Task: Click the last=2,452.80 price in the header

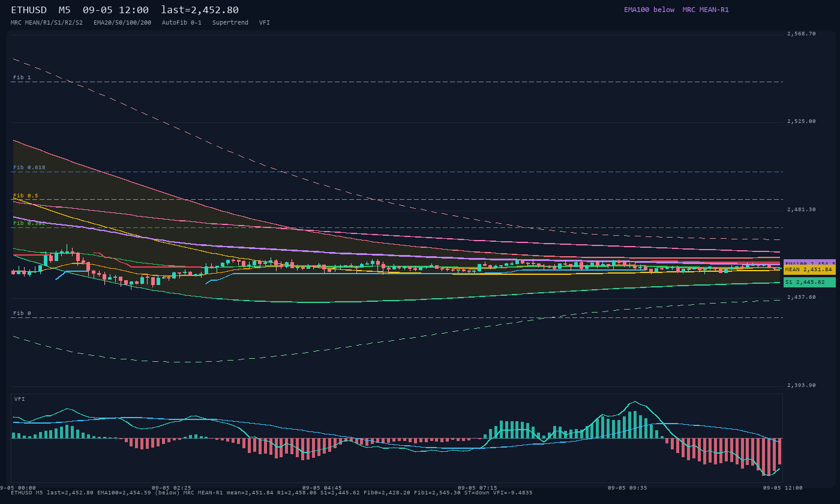Action: tap(200, 10)
